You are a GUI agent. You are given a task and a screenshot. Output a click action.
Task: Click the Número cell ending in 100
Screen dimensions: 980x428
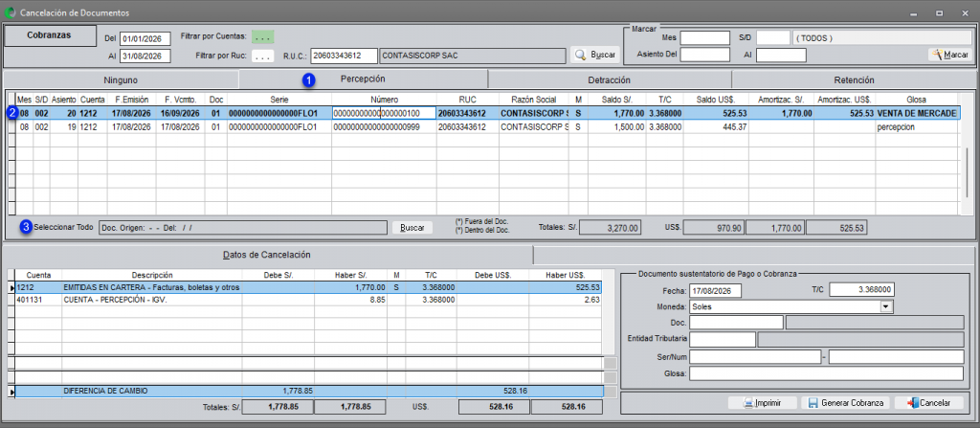pos(384,113)
